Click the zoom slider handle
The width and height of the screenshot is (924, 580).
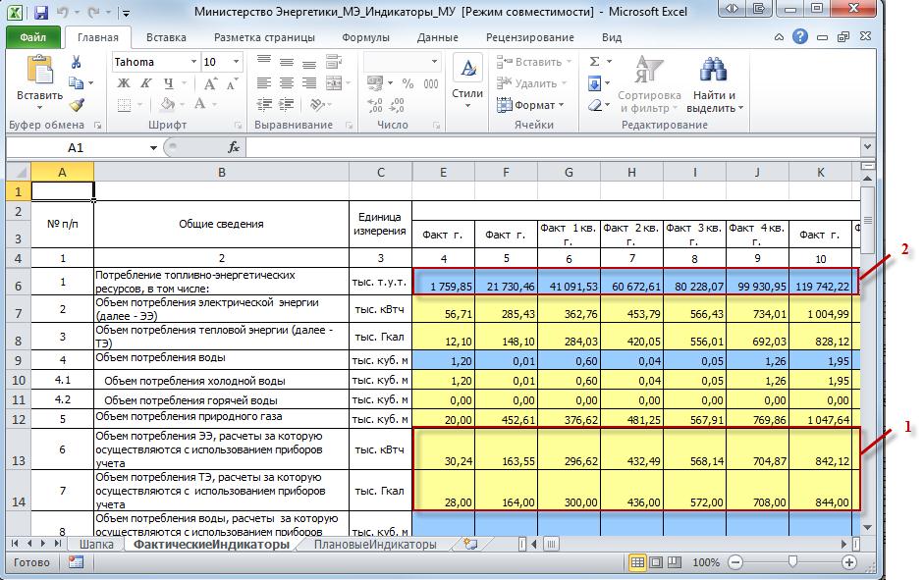[792, 562]
